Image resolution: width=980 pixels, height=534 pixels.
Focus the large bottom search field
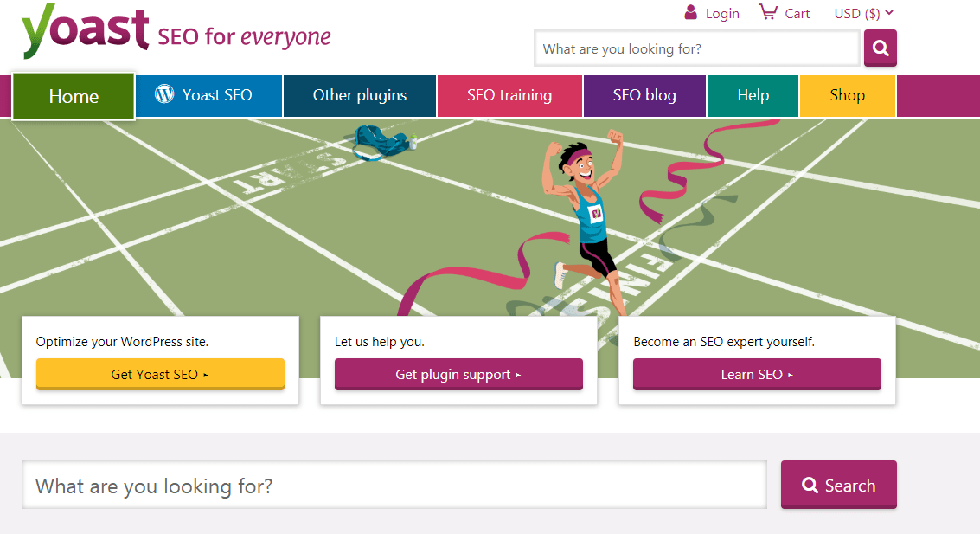coord(394,486)
